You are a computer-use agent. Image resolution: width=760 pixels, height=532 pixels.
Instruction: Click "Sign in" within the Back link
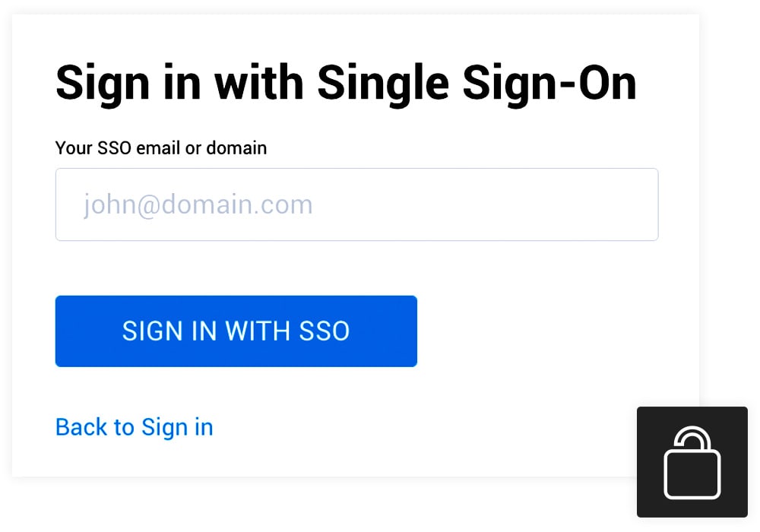click(177, 427)
